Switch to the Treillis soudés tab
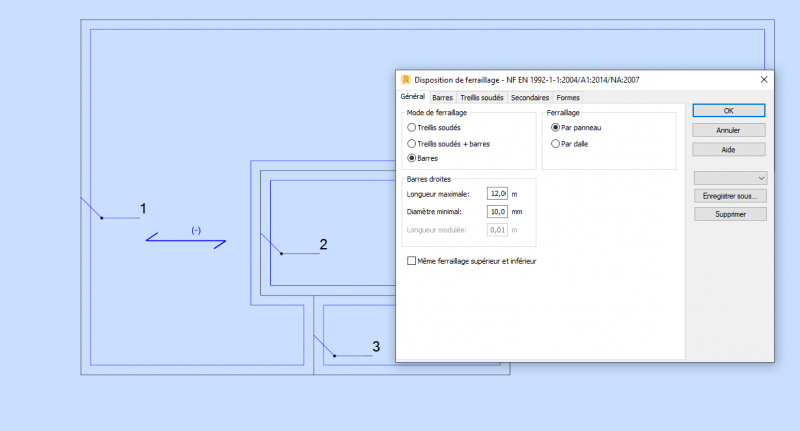The width and height of the screenshot is (800, 431). click(x=482, y=97)
